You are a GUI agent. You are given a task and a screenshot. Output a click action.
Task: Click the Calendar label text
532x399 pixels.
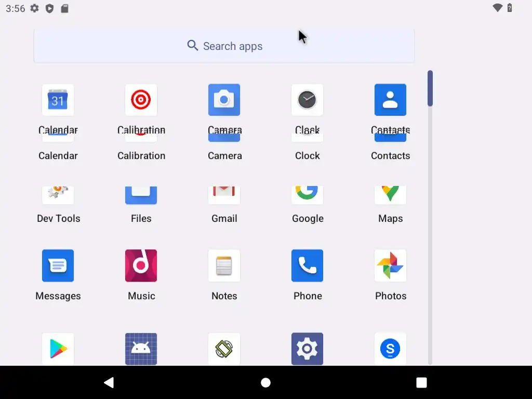click(x=58, y=156)
